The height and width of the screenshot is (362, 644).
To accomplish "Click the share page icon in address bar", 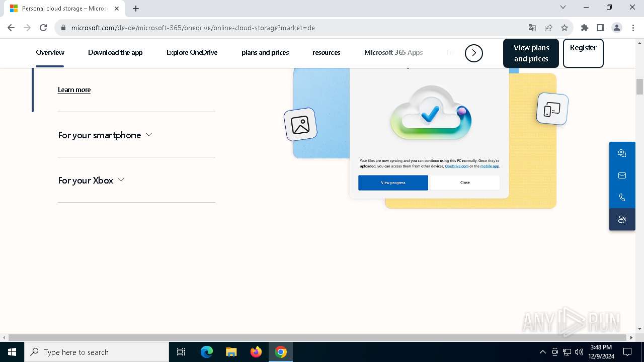I will coord(548,28).
